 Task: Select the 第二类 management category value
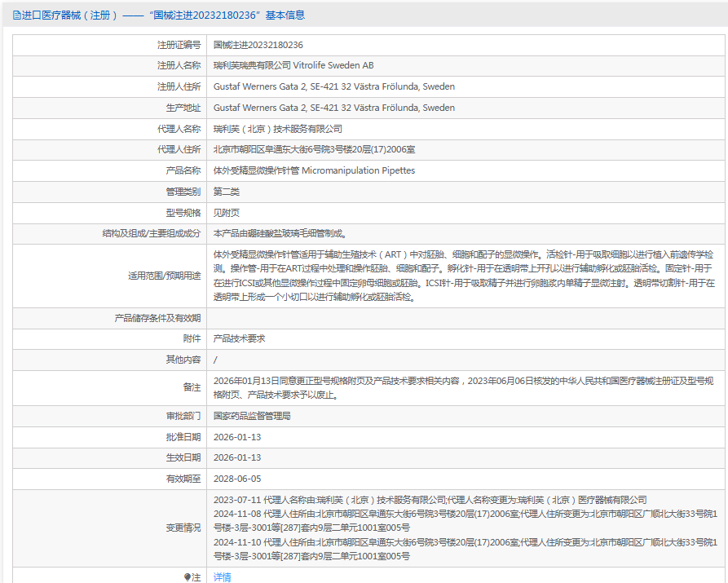pos(227,192)
